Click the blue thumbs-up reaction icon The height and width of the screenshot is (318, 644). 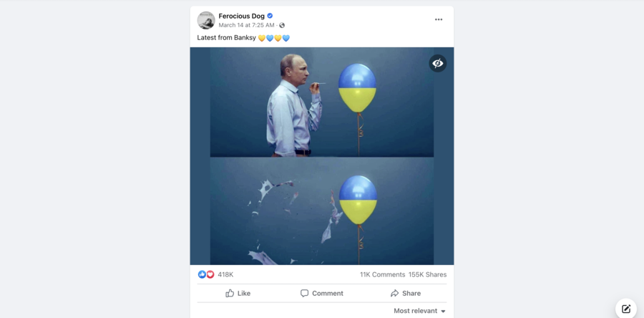coord(202,274)
